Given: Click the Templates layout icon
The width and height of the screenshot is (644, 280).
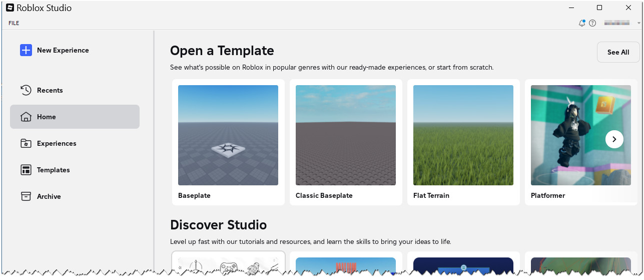Looking at the screenshot, I should pos(26,170).
